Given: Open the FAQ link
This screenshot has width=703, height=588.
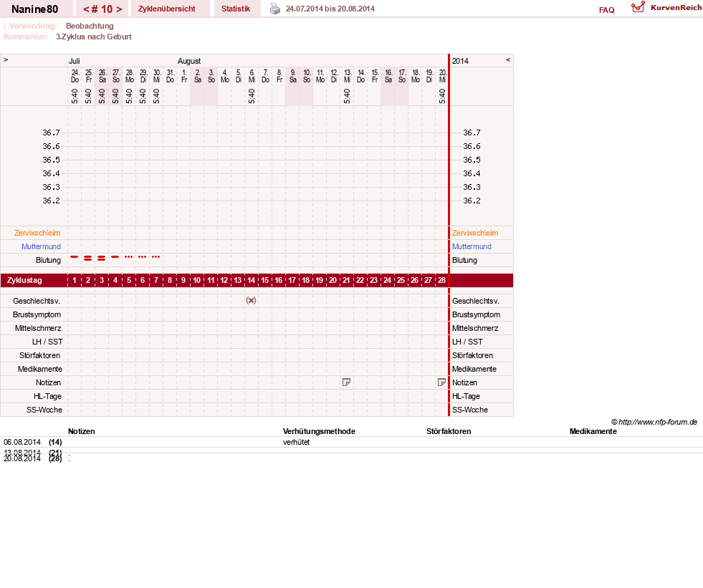Looking at the screenshot, I should [606, 10].
